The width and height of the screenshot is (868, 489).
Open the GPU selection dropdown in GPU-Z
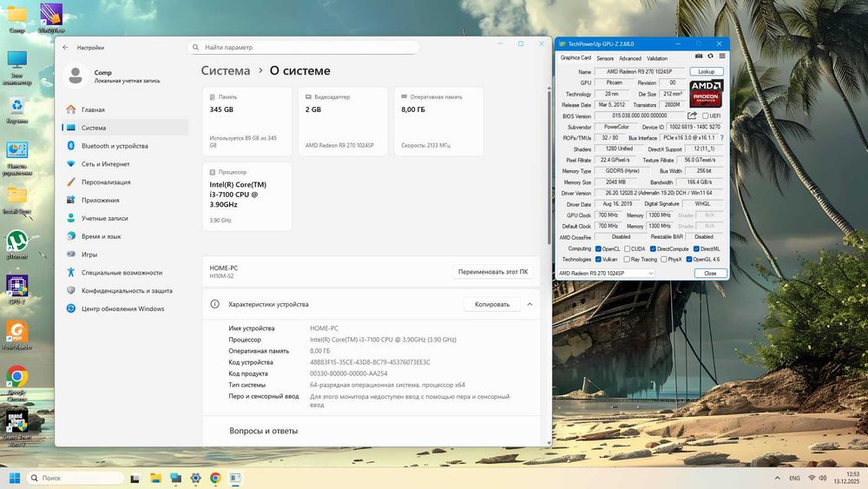605,273
